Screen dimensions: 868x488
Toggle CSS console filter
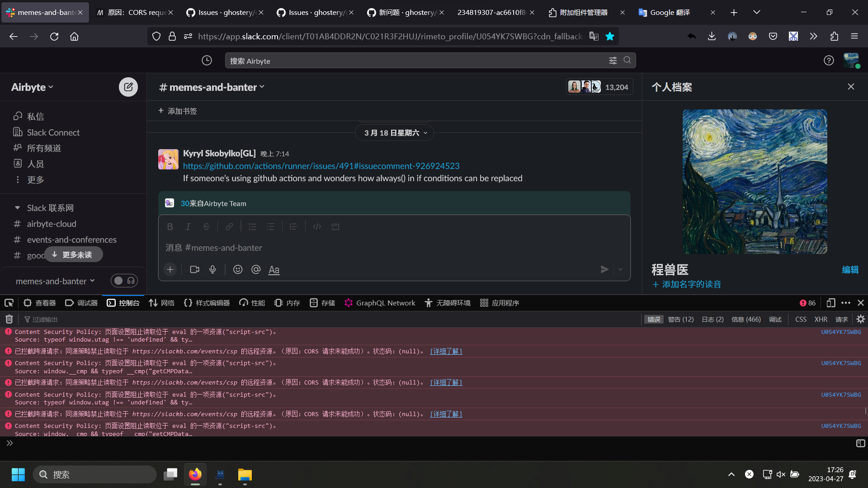(x=801, y=319)
